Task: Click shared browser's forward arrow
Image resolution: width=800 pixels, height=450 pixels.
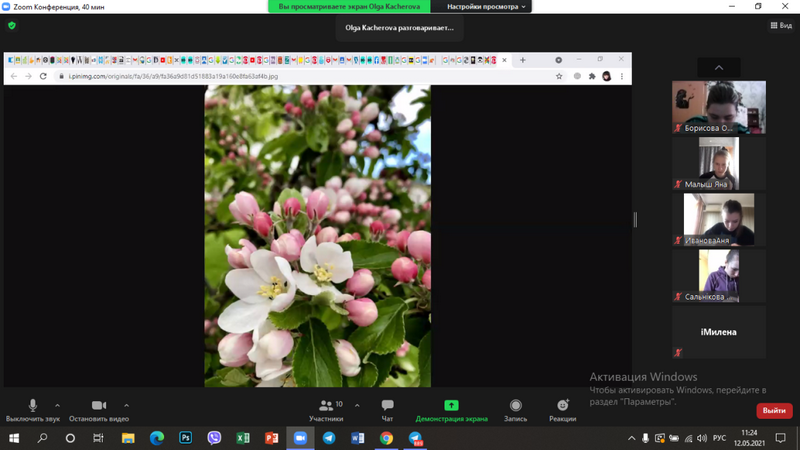Action: [x=28, y=76]
